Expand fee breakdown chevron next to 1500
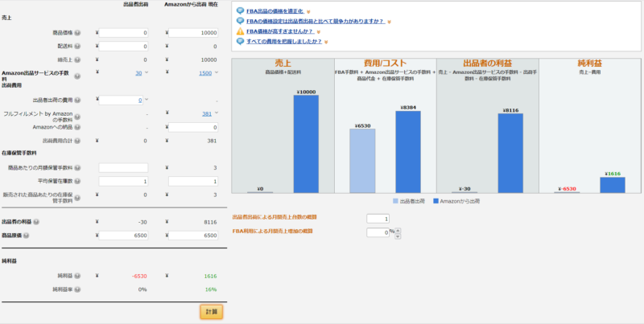 tap(216, 72)
